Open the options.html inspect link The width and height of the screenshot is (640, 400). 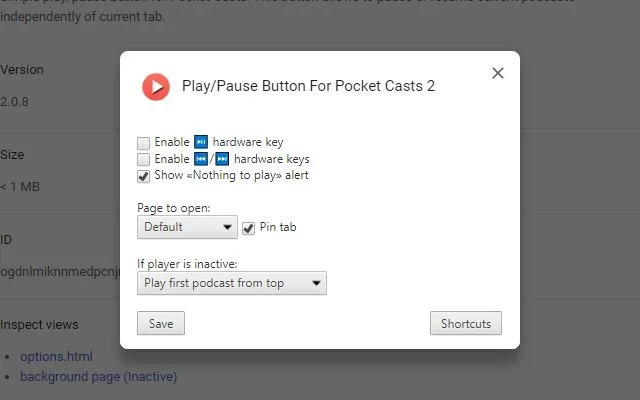(x=56, y=357)
